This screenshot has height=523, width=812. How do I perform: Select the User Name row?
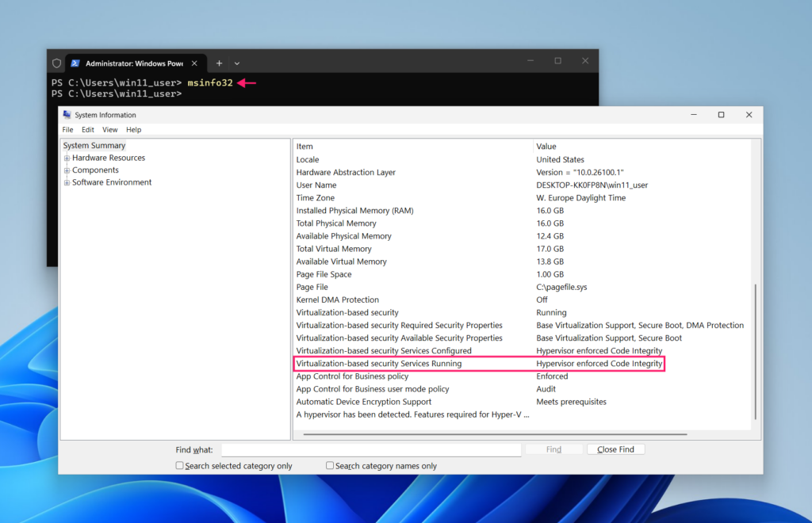[522, 185]
